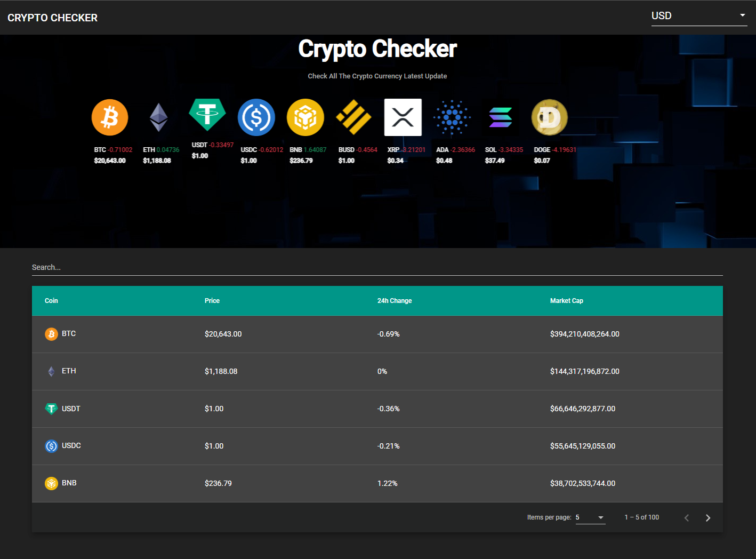This screenshot has height=559, width=756.
Task: Click the previous page arrow
Action: pos(687,517)
